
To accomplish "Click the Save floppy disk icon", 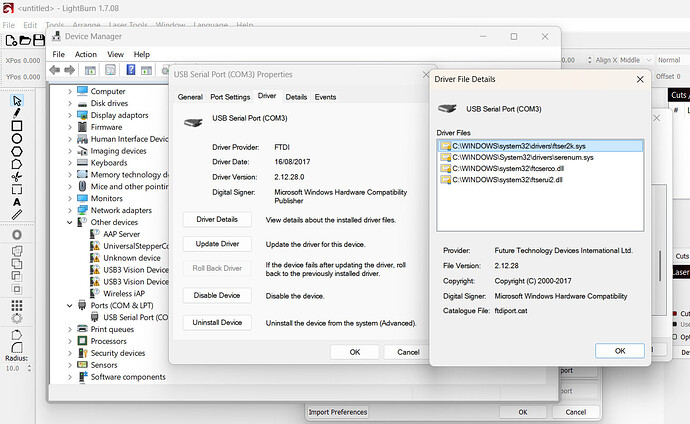I will pos(39,40).
